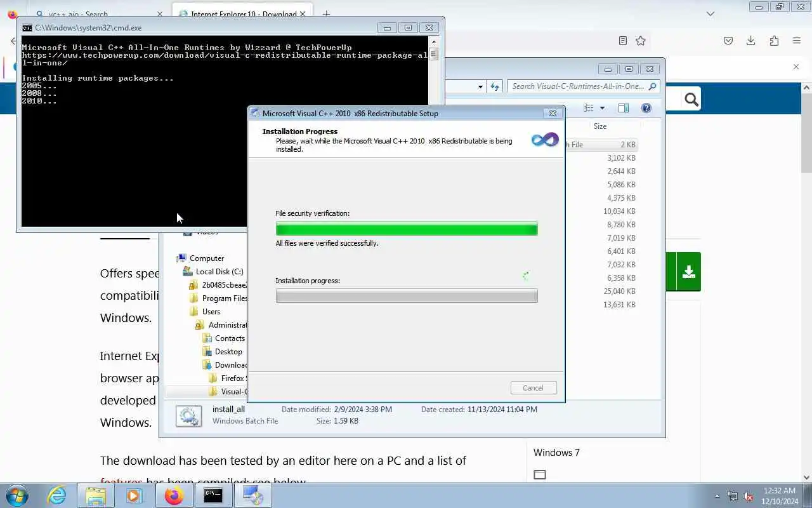Click the 13,631 KB file size entry
Image resolution: width=812 pixels, height=508 pixels.
[619, 305]
